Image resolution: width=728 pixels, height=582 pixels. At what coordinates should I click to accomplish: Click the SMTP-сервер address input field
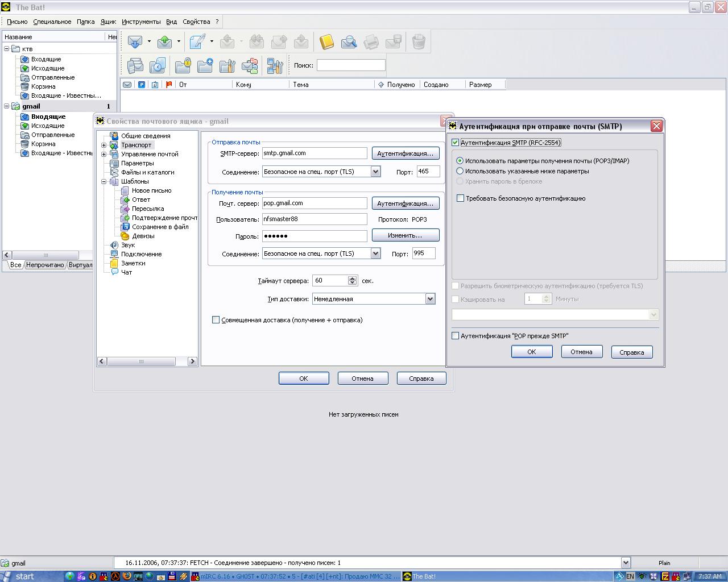click(314, 153)
